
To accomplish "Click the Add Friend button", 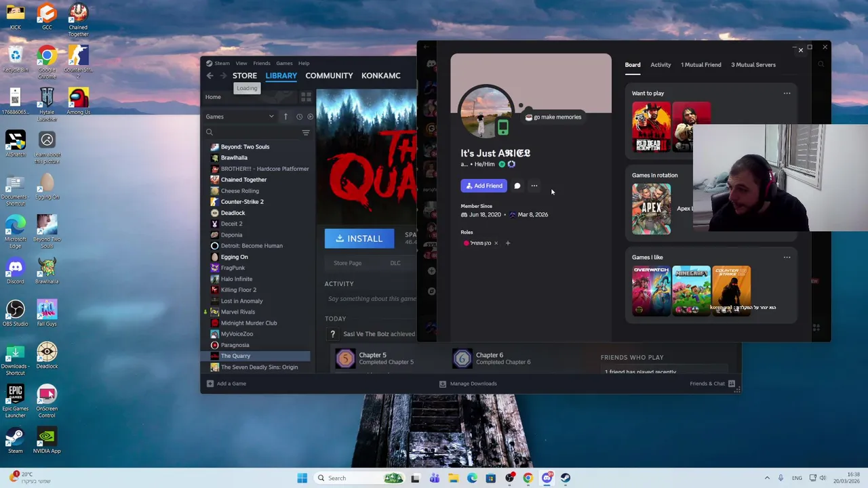I will (484, 186).
